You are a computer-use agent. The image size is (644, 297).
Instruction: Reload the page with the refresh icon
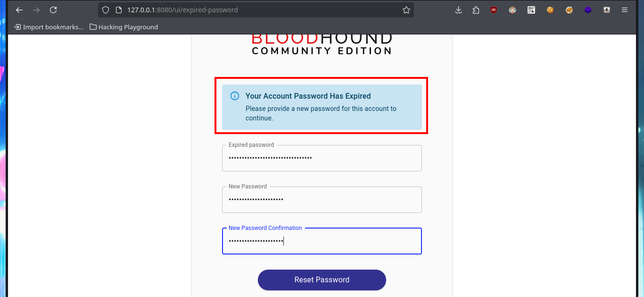tap(53, 10)
